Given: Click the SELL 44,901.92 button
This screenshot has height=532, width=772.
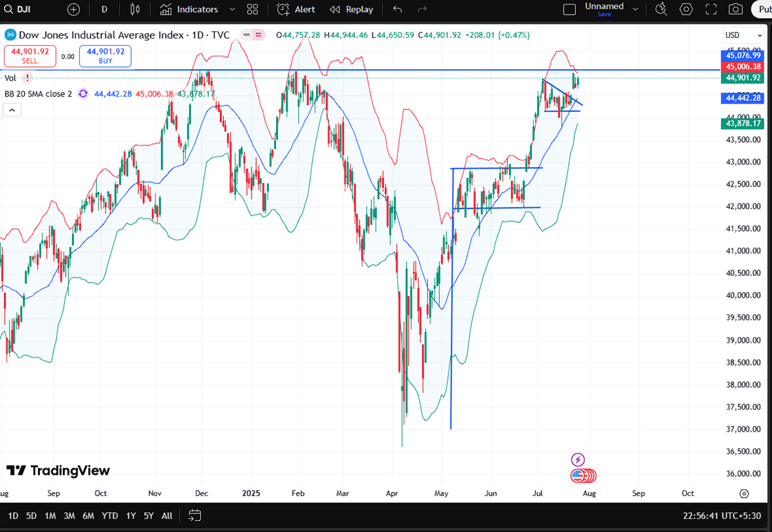Looking at the screenshot, I should coord(30,56).
